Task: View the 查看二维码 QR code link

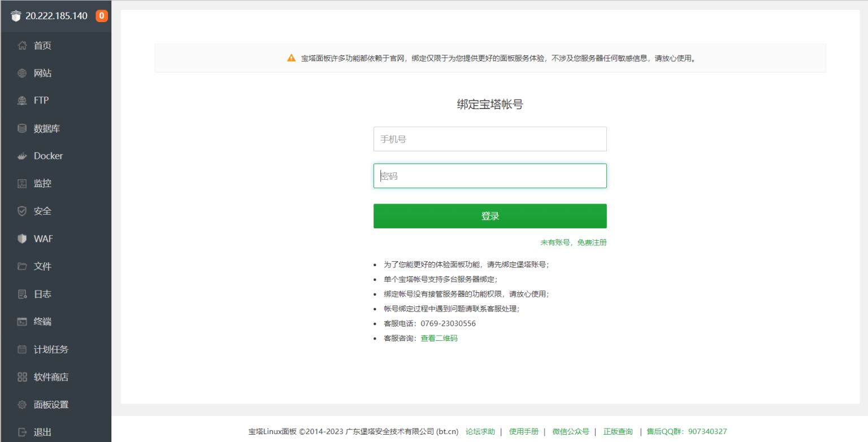Action: click(x=439, y=337)
